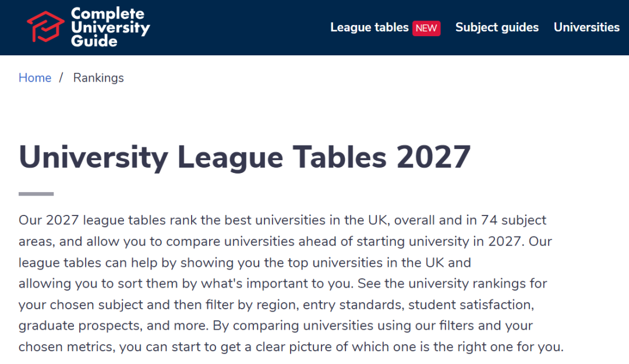The image size is (629, 364).
Task: Select the Rankings breadcrumb item
Action: coord(98,78)
